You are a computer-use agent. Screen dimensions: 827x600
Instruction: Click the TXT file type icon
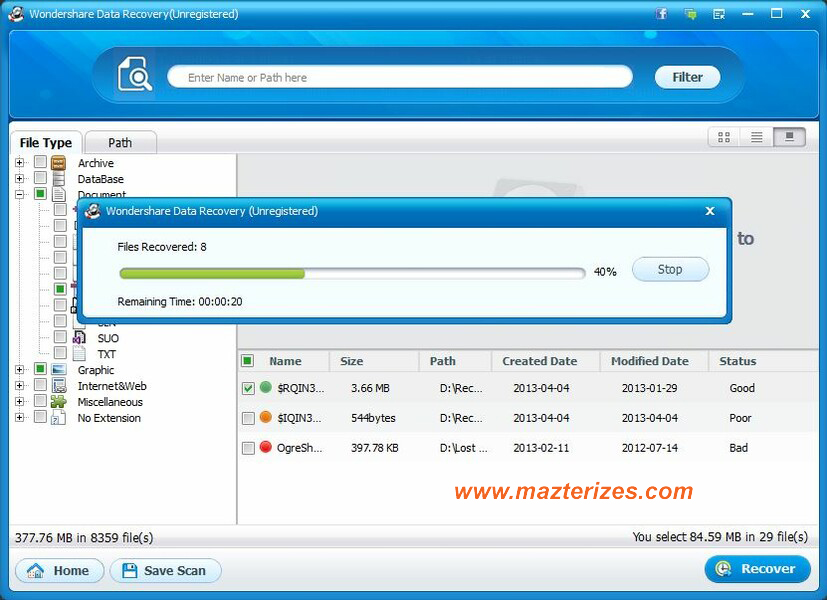(79, 353)
